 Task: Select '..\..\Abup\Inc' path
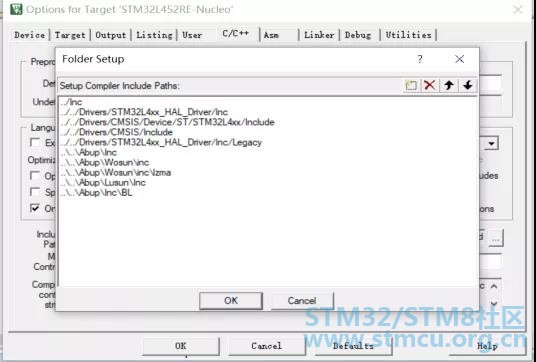(89, 152)
